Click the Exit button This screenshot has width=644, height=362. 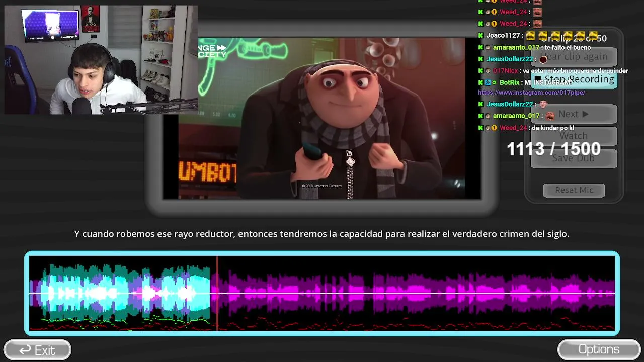(x=37, y=350)
